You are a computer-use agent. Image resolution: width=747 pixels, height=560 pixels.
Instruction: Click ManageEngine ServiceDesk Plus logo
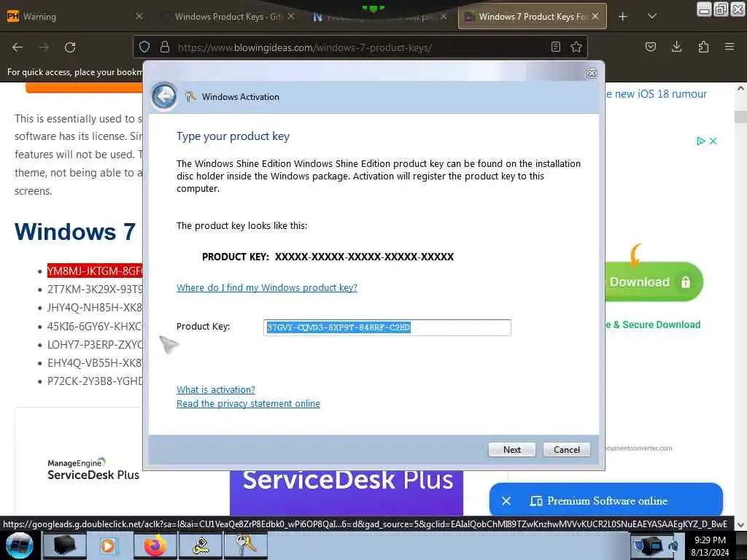[93, 470]
